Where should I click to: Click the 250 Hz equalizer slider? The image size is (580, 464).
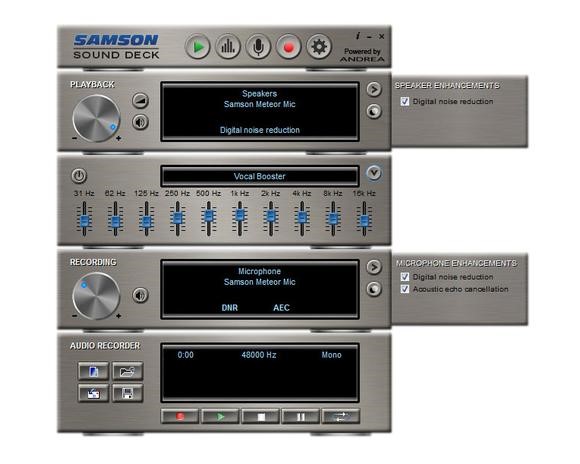coord(178,218)
